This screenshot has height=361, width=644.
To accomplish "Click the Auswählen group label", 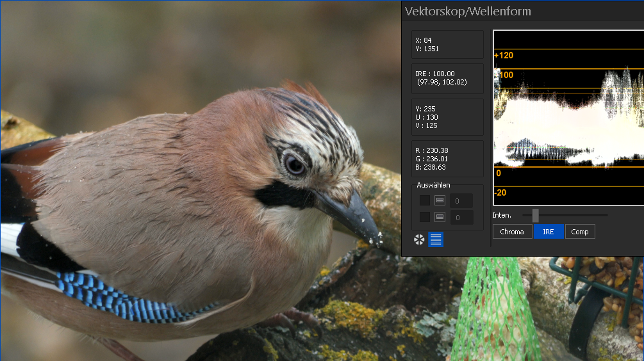I will pos(433,185).
